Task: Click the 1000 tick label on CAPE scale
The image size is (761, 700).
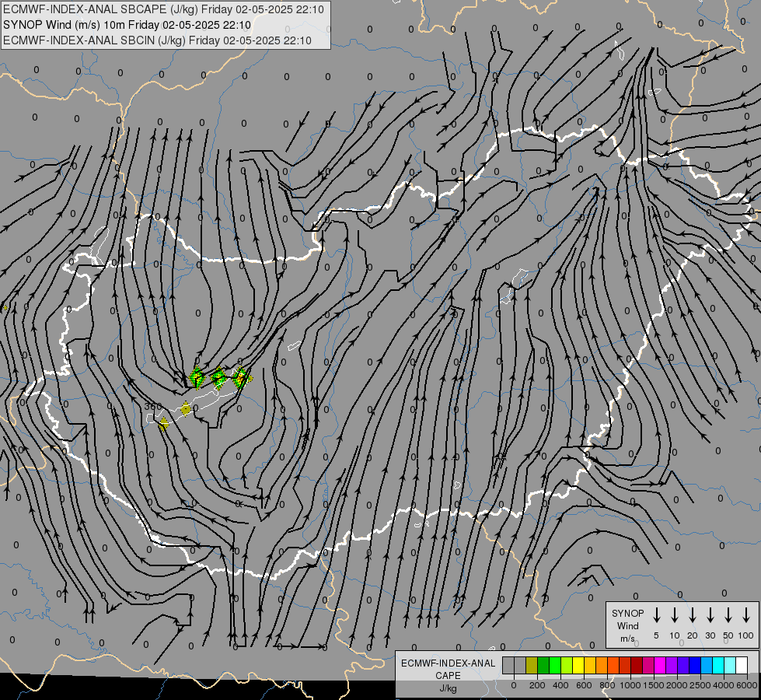Action: 630,685
